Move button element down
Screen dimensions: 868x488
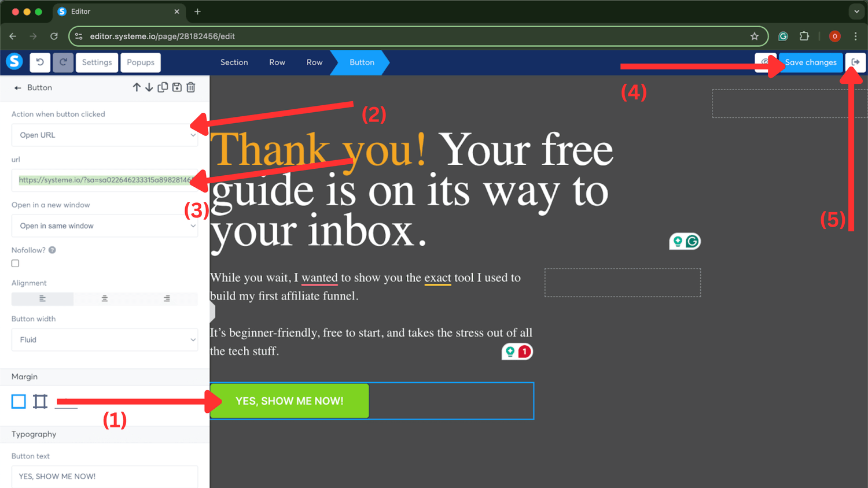(x=149, y=87)
